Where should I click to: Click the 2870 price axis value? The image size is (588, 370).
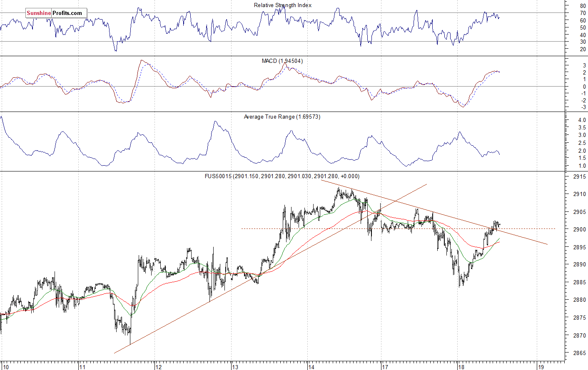coord(579,335)
